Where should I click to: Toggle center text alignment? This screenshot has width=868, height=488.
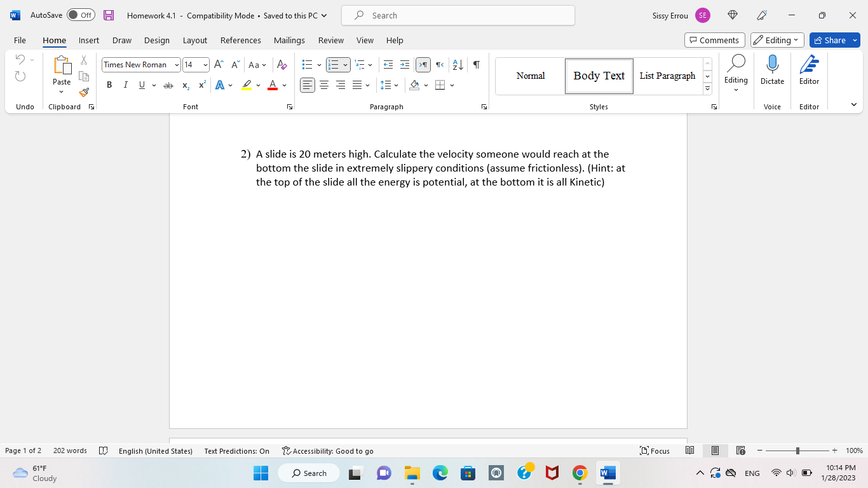[324, 85]
